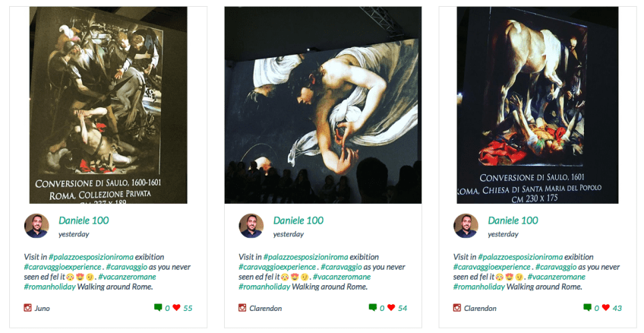Click the red heart icon next to 54
Image resolution: width=644 pixels, height=333 pixels.
[x=391, y=307]
